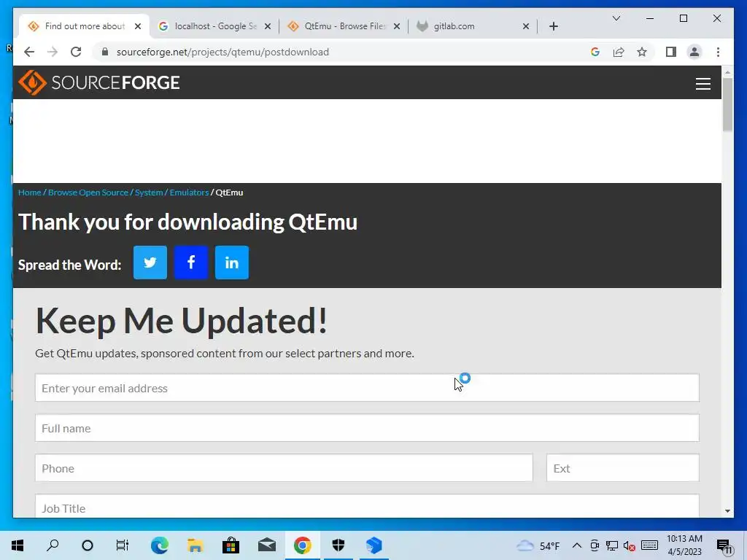Share QtEmu on Twitter
Screen dimensions: 747x560
pyautogui.click(x=150, y=262)
